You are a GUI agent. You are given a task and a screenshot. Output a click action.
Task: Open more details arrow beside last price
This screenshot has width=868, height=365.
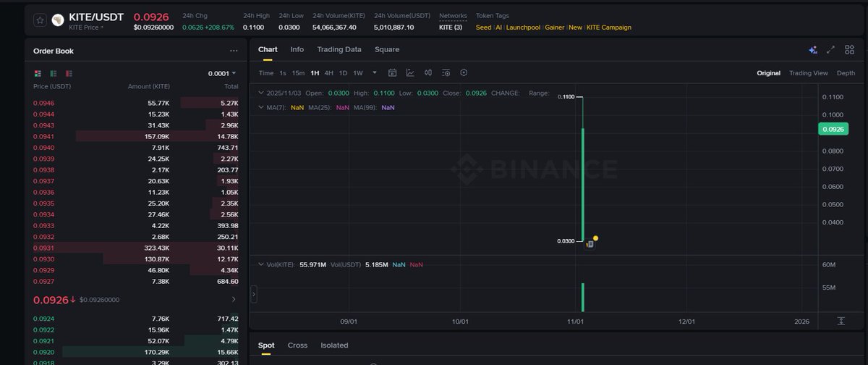click(233, 299)
